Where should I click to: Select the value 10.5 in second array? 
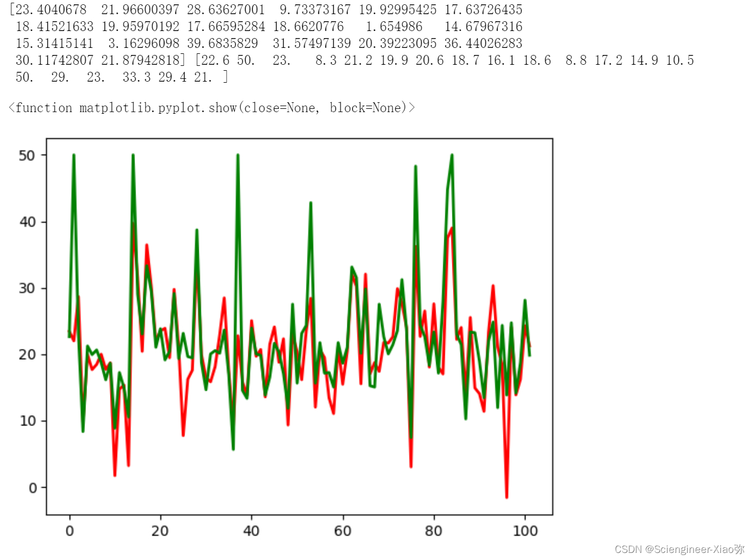(x=680, y=60)
